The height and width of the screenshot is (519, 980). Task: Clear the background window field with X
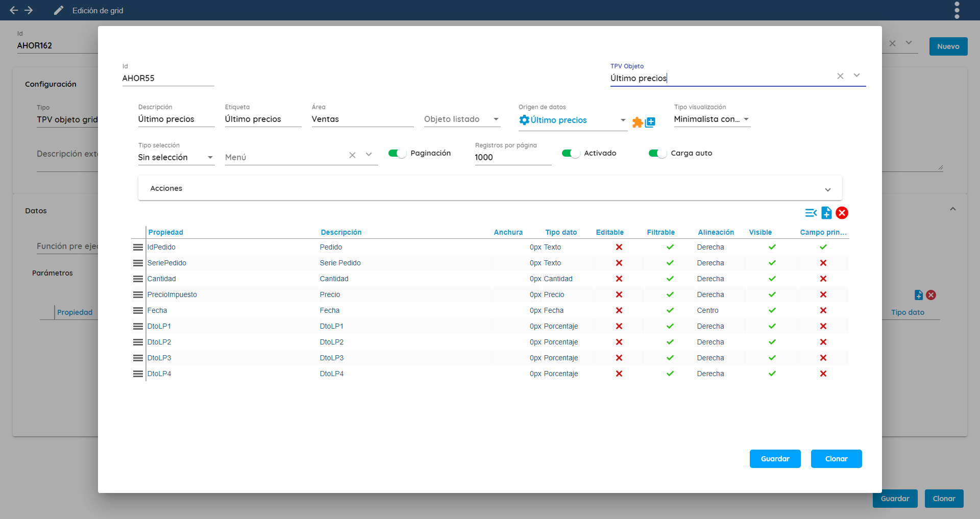tap(892, 43)
